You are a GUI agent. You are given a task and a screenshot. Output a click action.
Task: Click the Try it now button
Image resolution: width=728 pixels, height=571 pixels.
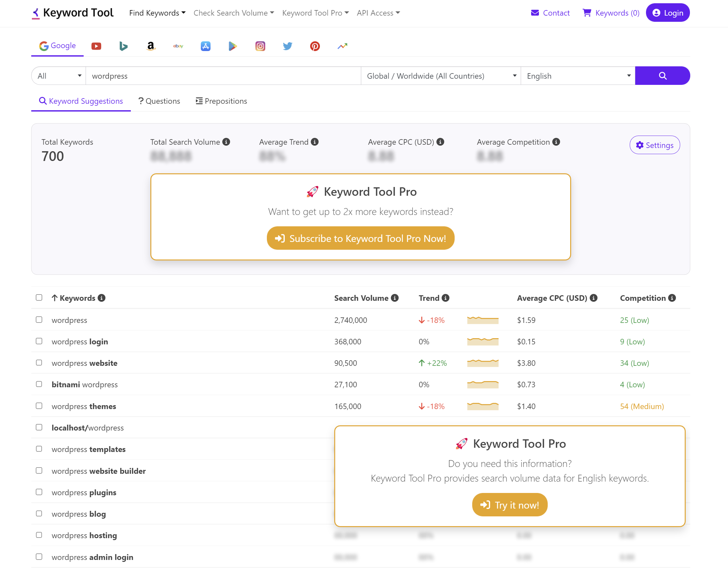coord(510,504)
